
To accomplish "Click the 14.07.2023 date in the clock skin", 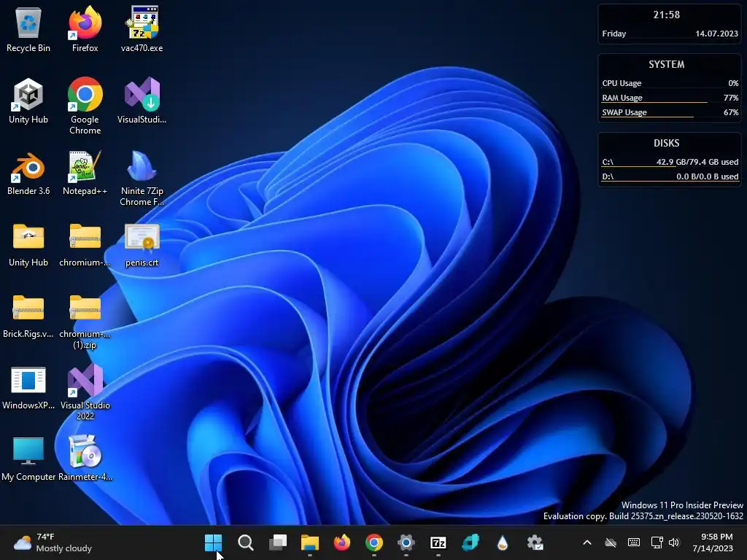I will (716, 34).
